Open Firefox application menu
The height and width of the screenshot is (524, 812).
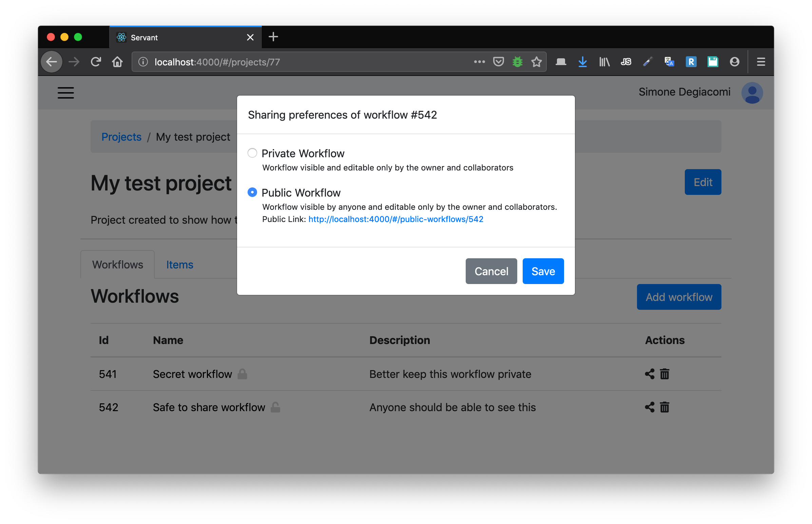[760, 62]
